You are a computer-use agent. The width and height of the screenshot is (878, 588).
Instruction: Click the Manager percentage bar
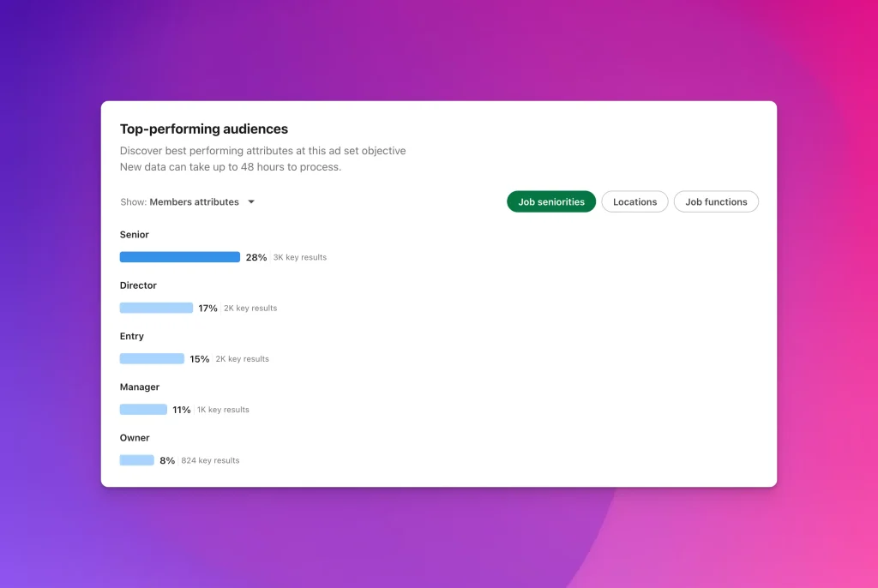click(143, 410)
